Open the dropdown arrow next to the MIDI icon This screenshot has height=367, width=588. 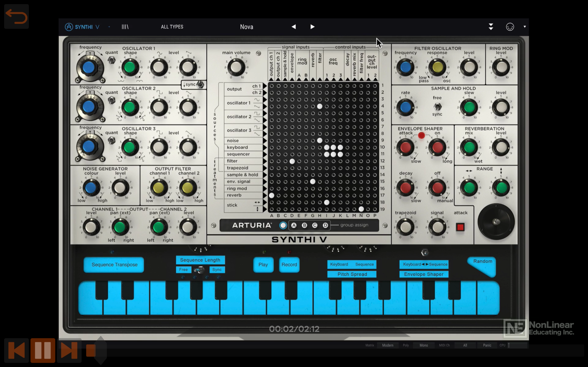525,27
